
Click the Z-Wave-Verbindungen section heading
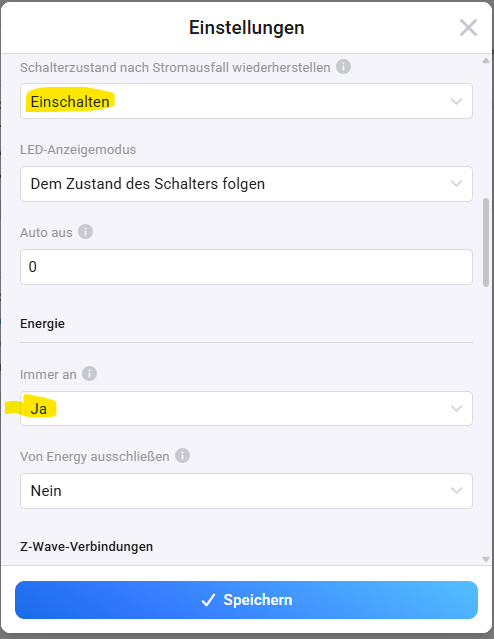point(86,546)
